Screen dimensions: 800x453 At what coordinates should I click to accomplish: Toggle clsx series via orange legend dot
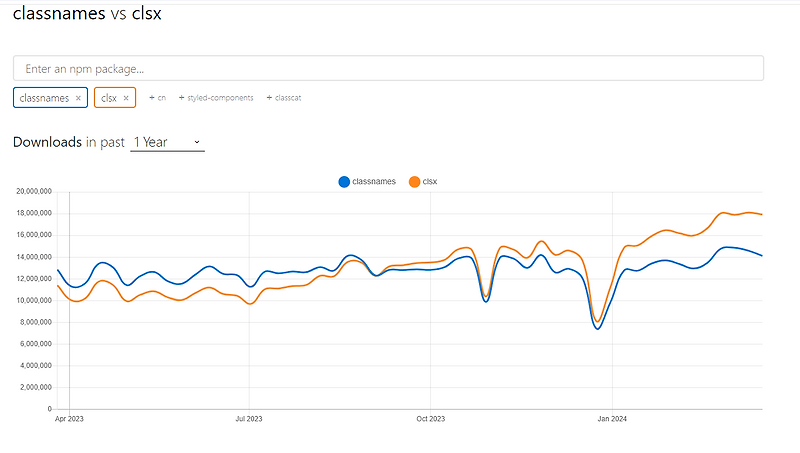(x=415, y=181)
